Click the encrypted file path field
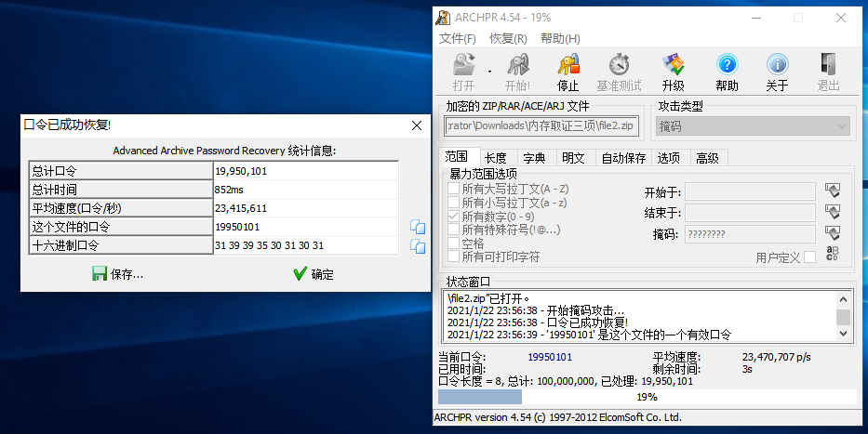Viewport: 868px width, 434px height. [x=542, y=126]
